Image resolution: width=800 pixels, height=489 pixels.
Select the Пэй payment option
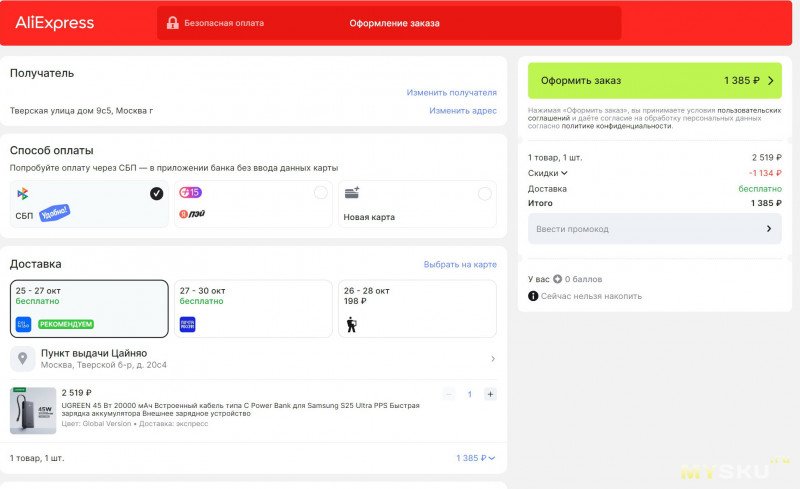252,204
